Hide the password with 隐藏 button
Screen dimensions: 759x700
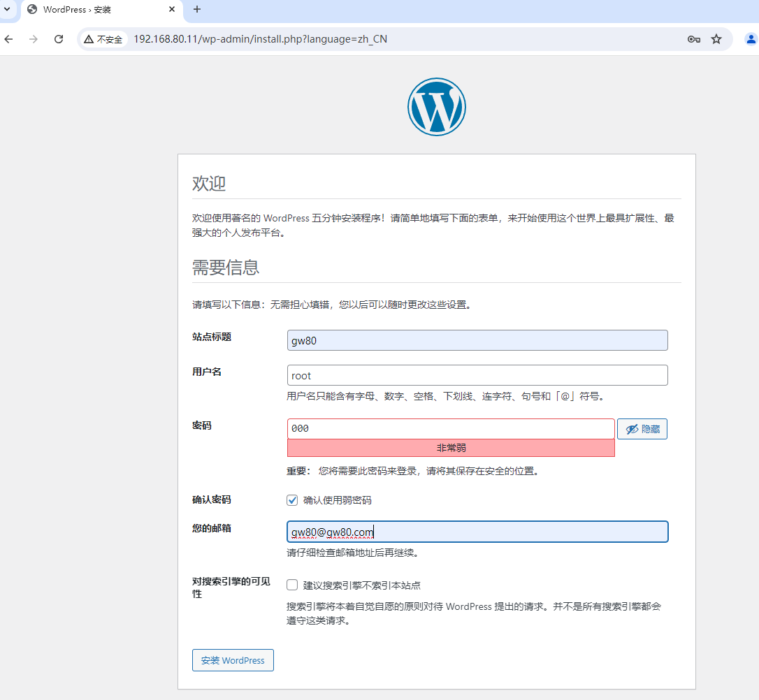pyautogui.click(x=642, y=429)
